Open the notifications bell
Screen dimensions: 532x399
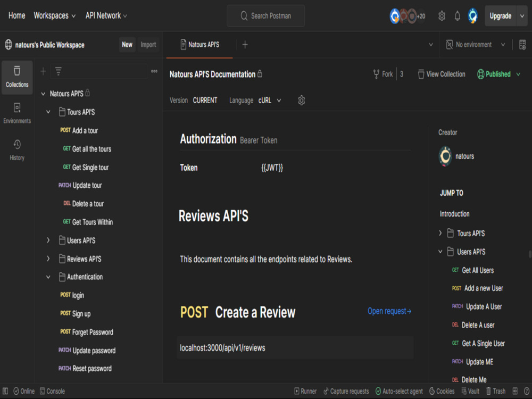[x=458, y=16]
